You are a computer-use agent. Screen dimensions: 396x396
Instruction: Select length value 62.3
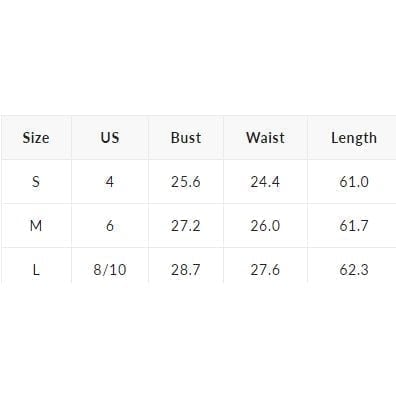[x=354, y=269]
